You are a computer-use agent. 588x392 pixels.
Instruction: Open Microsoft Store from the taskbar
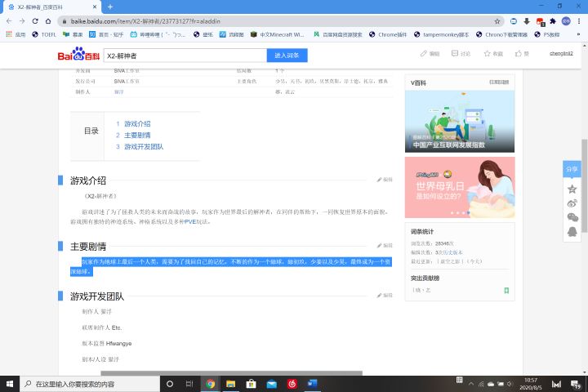pyautogui.click(x=251, y=384)
